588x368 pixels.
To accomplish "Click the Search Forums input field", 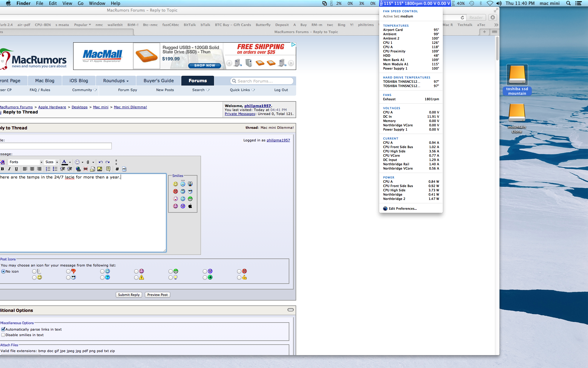I will (262, 81).
